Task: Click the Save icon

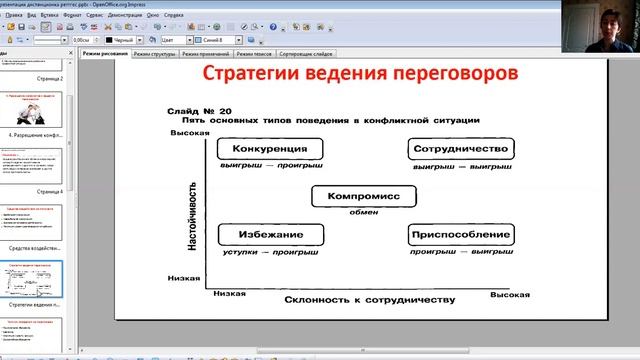Action: (x=22, y=27)
